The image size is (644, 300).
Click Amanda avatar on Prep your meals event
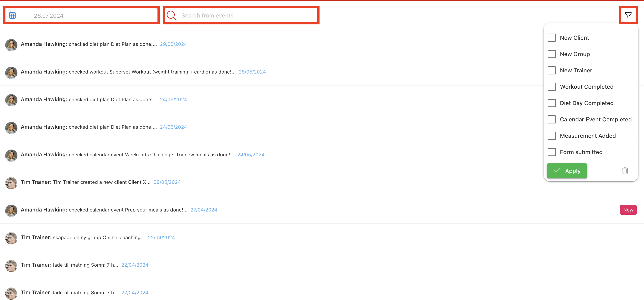(11, 210)
